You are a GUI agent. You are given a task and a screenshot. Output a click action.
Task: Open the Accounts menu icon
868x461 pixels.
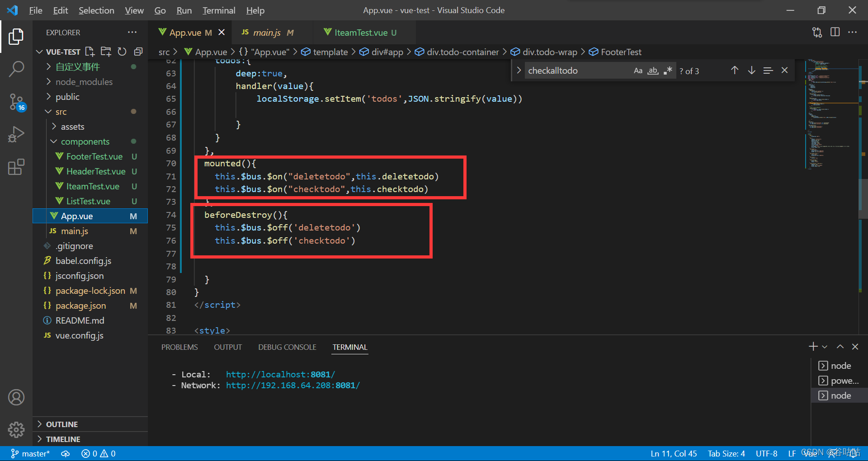(16, 397)
